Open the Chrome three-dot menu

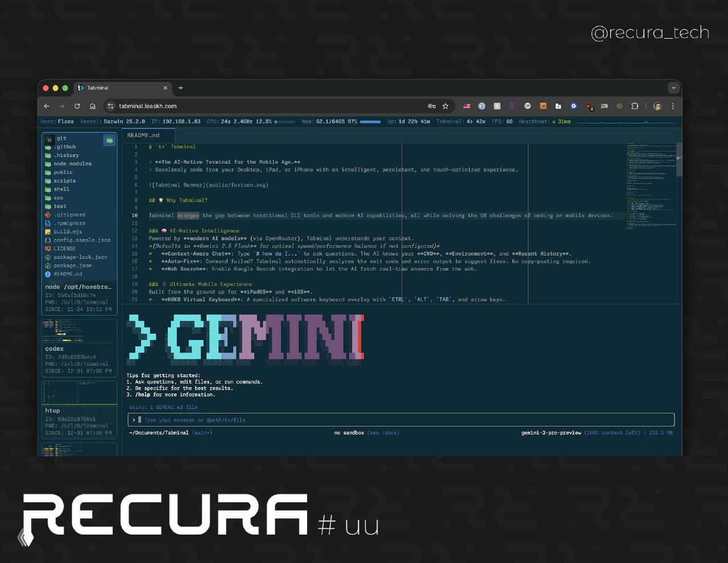[673, 106]
